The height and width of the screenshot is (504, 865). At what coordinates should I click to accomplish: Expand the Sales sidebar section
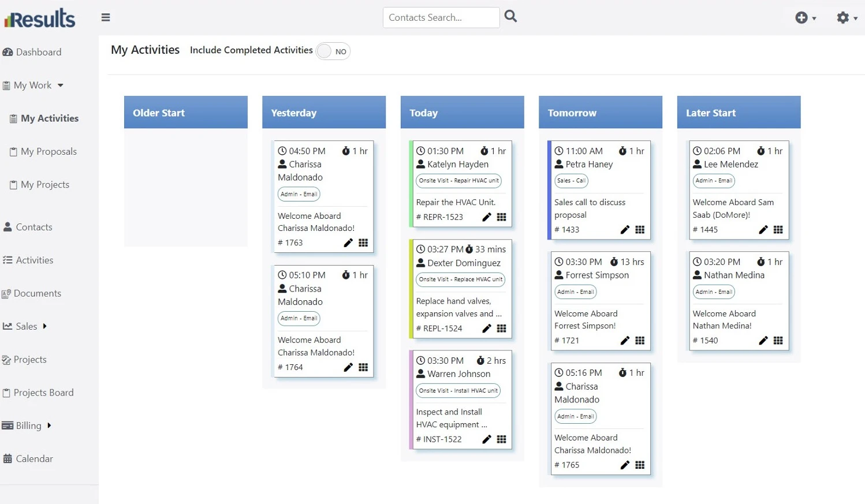tap(44, 326)
